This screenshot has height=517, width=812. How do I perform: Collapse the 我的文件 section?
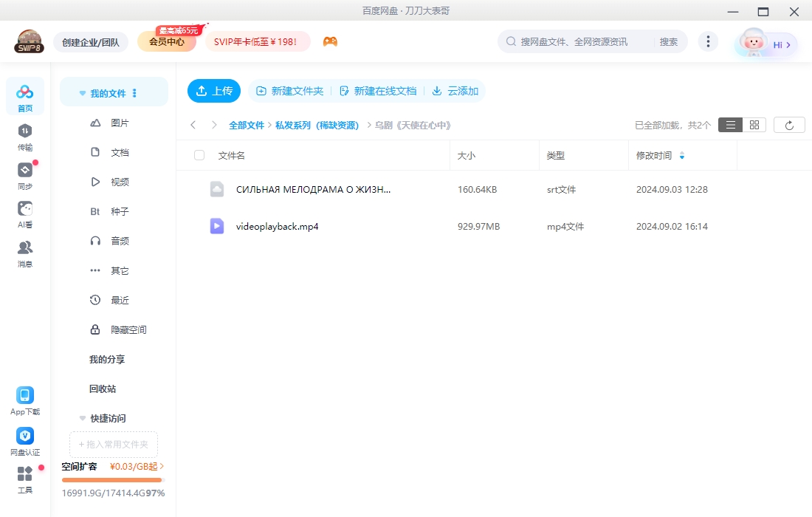(82, 92)
